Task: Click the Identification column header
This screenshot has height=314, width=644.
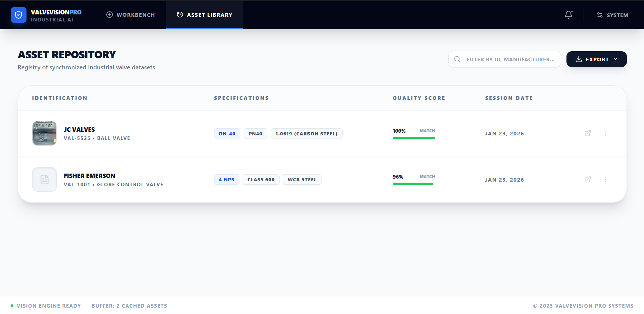Action: pos(60,98)
